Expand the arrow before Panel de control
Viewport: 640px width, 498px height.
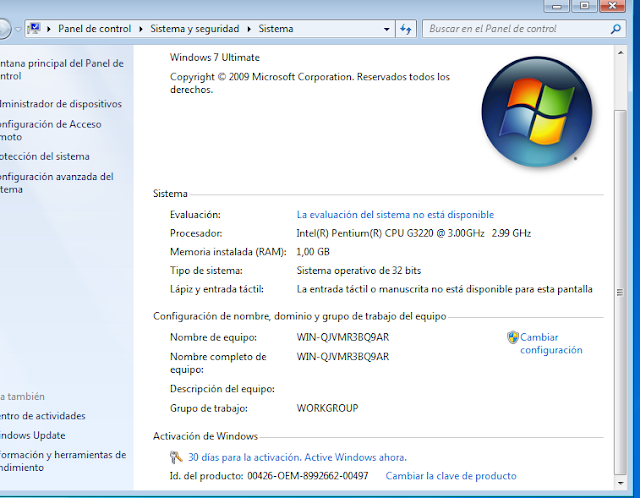[x=49, y=29]
